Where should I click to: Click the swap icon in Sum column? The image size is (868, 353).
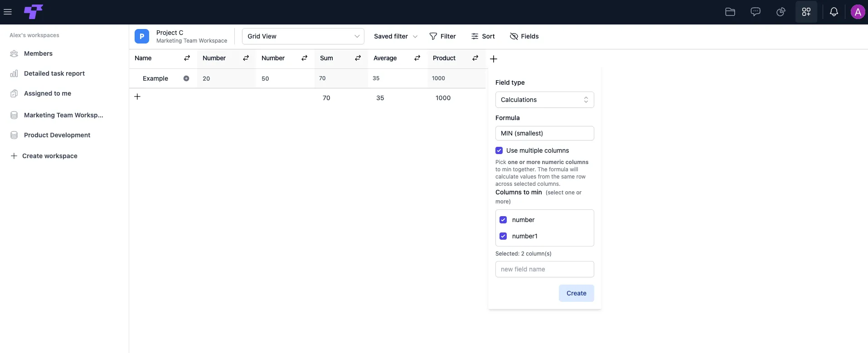pos(358,58)
